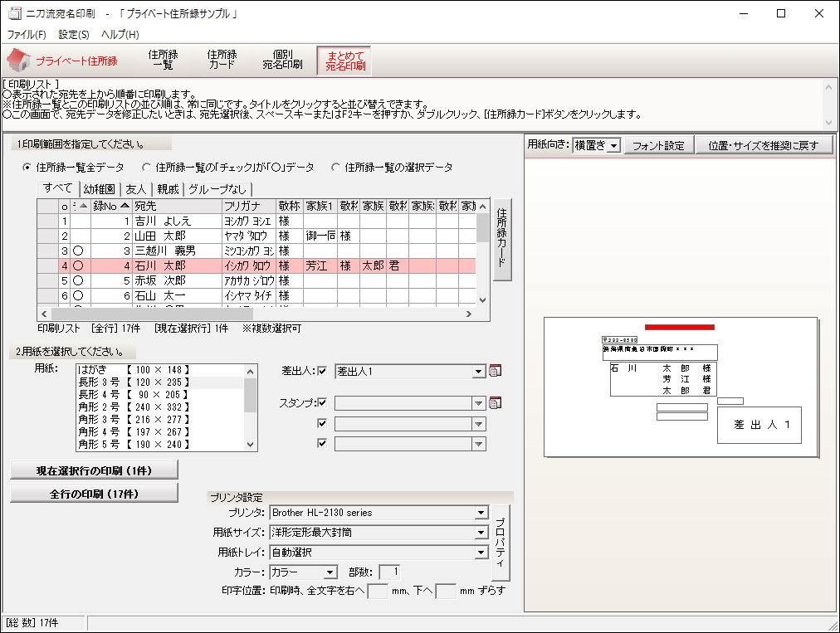The width and height of the screenshot is (840, 633).
Task: Select the 三越川 義男 address row
Action: 256,251
